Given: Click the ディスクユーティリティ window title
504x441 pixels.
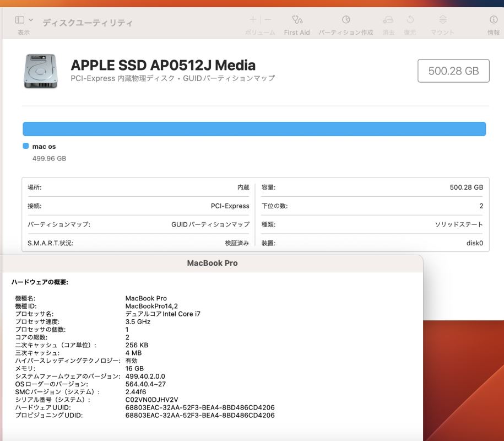Looking at the screenshot, I should (x=88, y=23).
